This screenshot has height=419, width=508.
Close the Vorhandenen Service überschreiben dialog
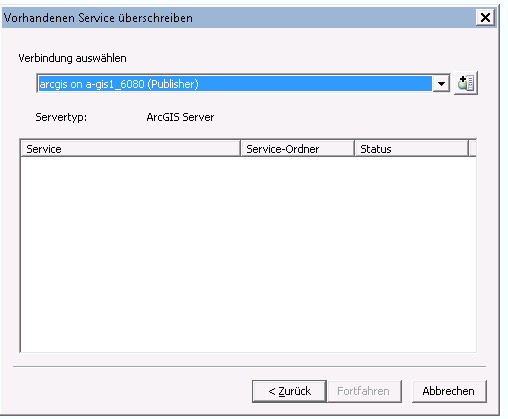click(x=485, y=17)
